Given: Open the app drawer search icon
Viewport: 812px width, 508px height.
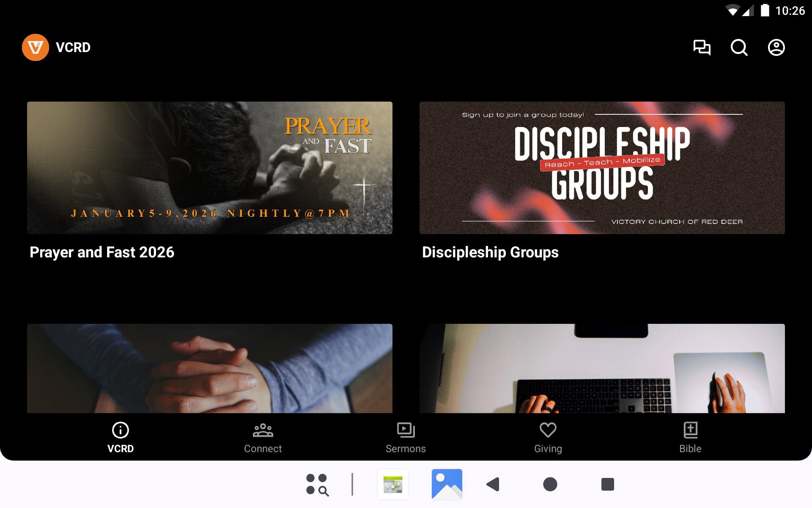Looking at the screenshot, I should click(x=317, y=484).
